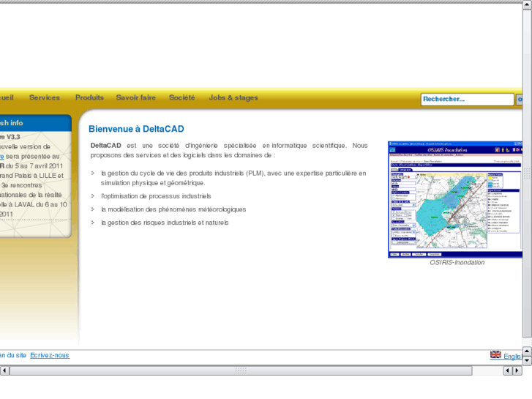Screen dimensions: 532x399
Task: Click the vertical scrollbar down arrow at bottom
Action: (x=527, y=360)
